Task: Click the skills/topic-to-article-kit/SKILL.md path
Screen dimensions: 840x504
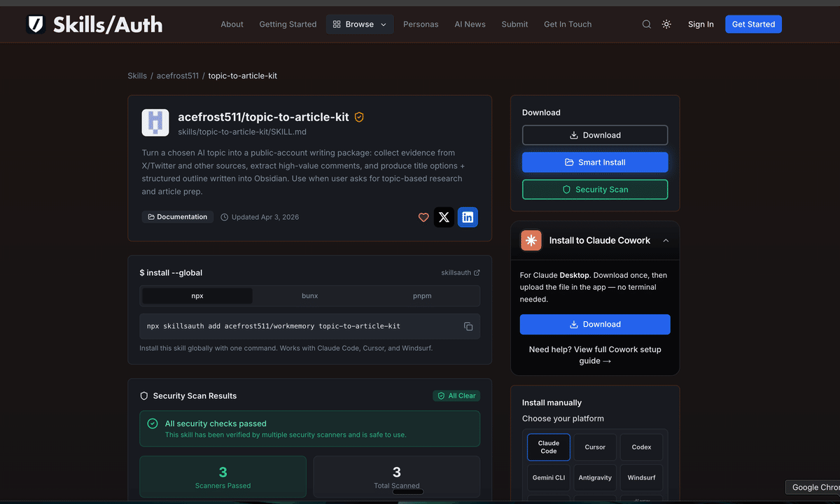Action: (x=242, y=132)
